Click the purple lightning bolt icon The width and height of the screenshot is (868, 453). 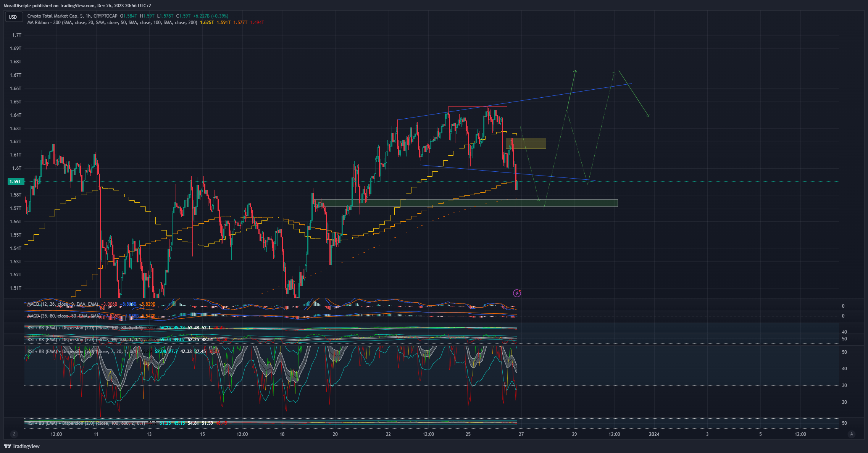517,293
